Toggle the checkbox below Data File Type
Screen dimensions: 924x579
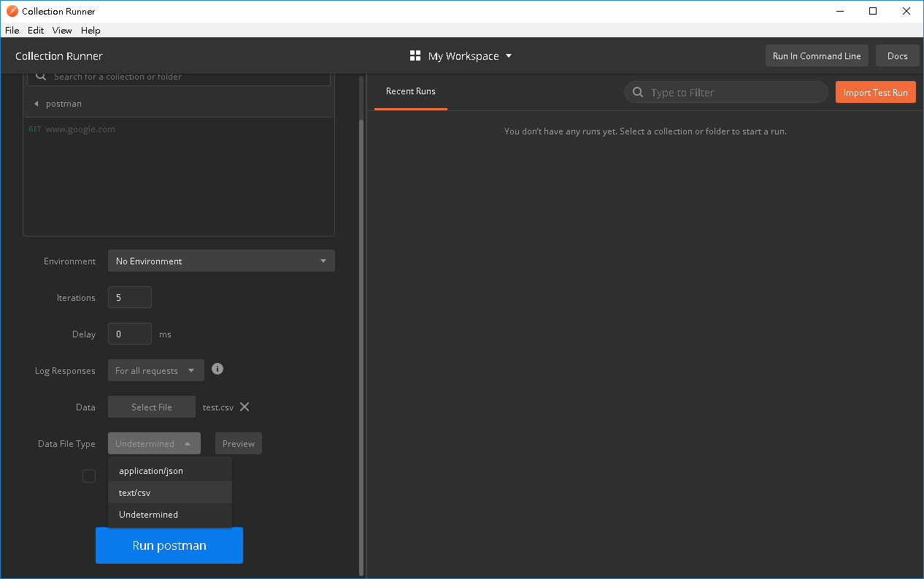[89, 476]
